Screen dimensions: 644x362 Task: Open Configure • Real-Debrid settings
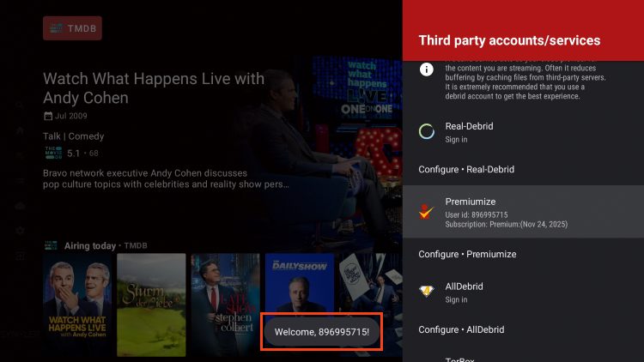click(466, 169)
